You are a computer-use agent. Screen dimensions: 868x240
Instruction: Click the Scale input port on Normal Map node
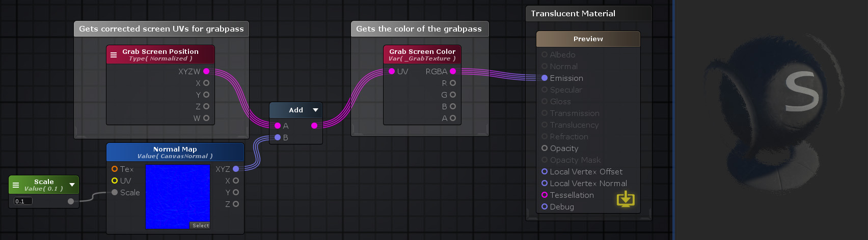click(x=115, y=192)
